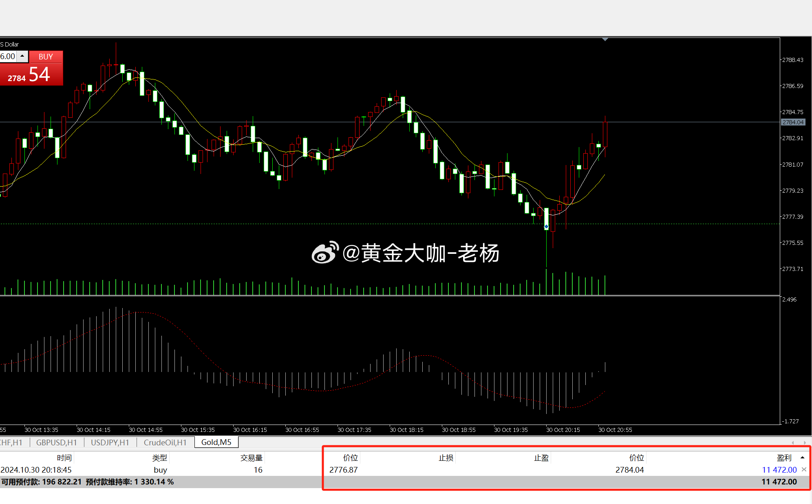Click the 2784 54 buy price panel
Viewport: 812px width, 504px height.
point(31,74)
